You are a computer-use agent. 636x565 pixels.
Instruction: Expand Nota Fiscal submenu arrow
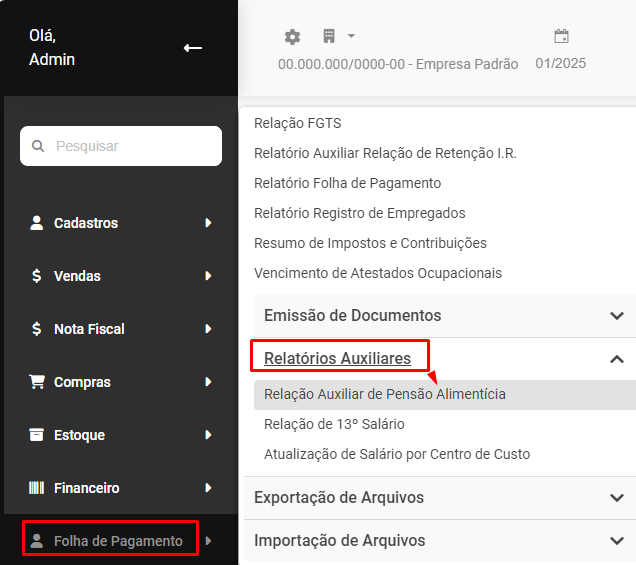208,329
